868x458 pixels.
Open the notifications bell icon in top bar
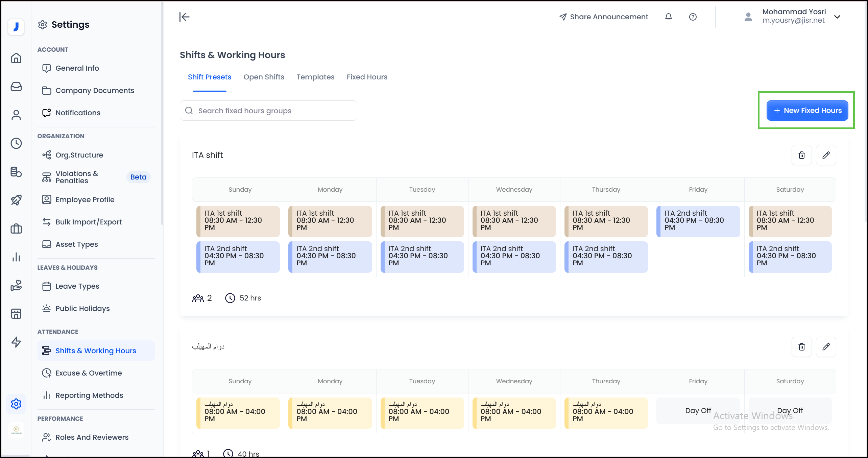coord(668,17)
